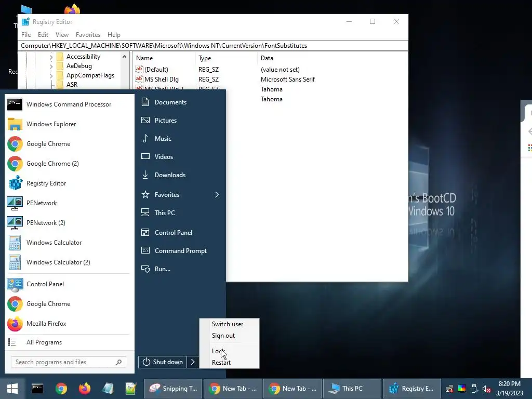Image resolution: width=532 pixels, height=399 pixels.
Task: Open command prompt pinned taskbar icon
Action: (37, 389)
